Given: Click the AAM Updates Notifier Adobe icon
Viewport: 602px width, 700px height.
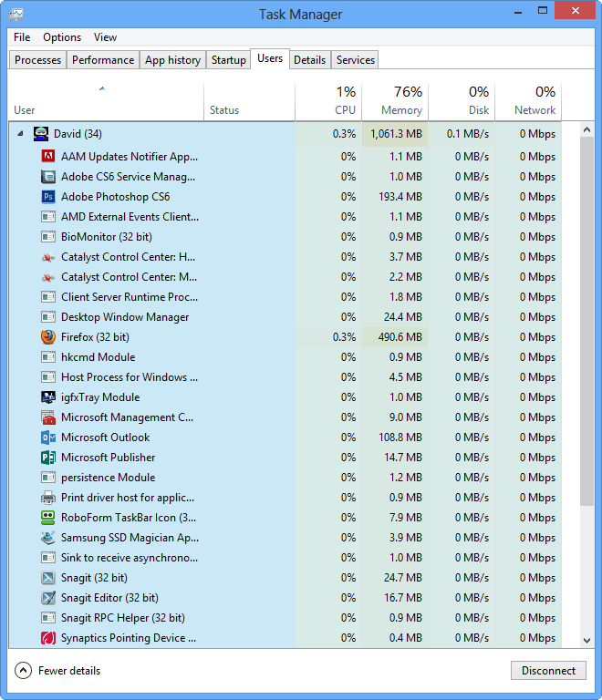Looking at the screenshot, I should 48,156.
